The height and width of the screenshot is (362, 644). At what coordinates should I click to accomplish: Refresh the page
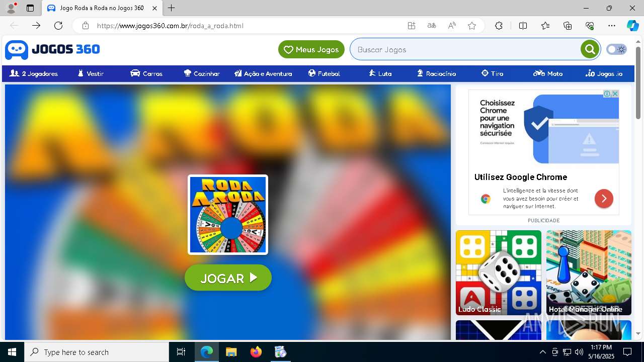click(58, 26)
